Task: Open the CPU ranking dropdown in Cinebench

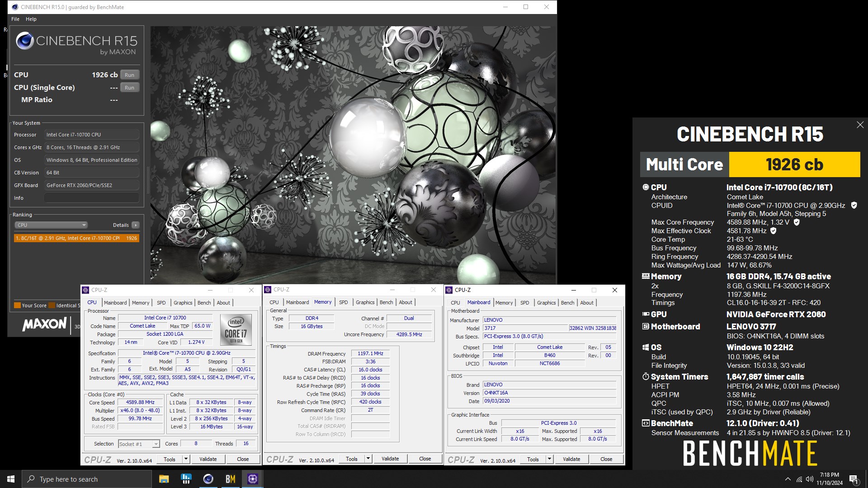Action: point(51,225)
